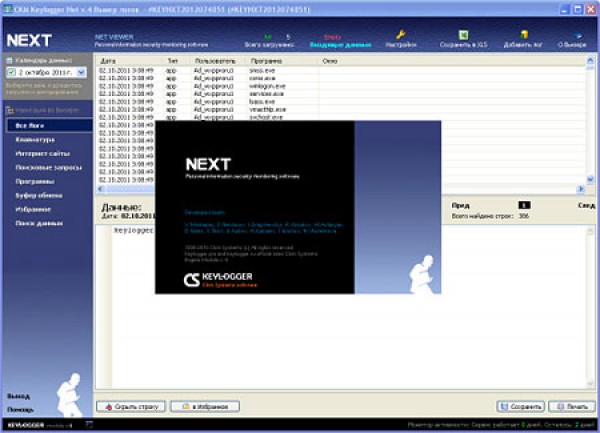Click the app icon in title bar
This screenshot has height=433, width=600.
tap(8, 9)
